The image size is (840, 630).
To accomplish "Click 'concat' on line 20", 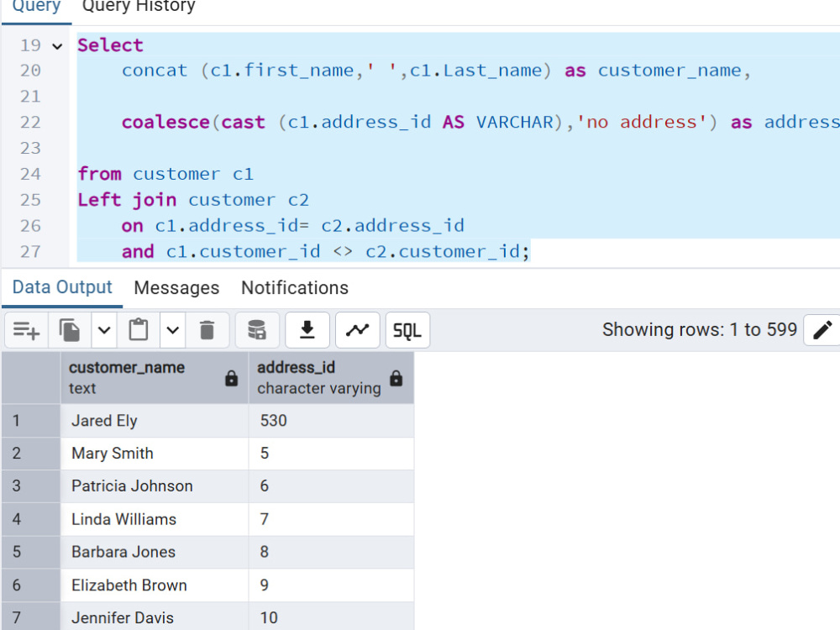I will point(155,71).
